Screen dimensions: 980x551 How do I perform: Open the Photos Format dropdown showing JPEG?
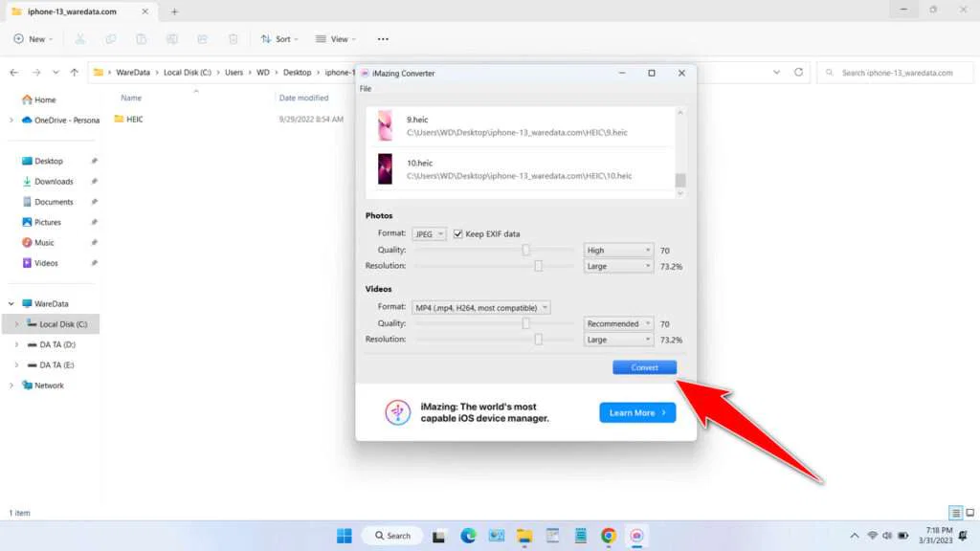point(429,232)
